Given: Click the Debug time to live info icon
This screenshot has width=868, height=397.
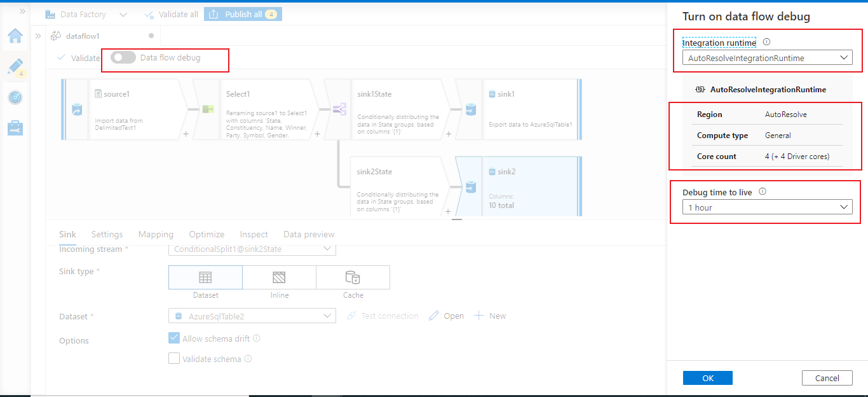Looking at the screenshot, I should click(x=763, y=192).
